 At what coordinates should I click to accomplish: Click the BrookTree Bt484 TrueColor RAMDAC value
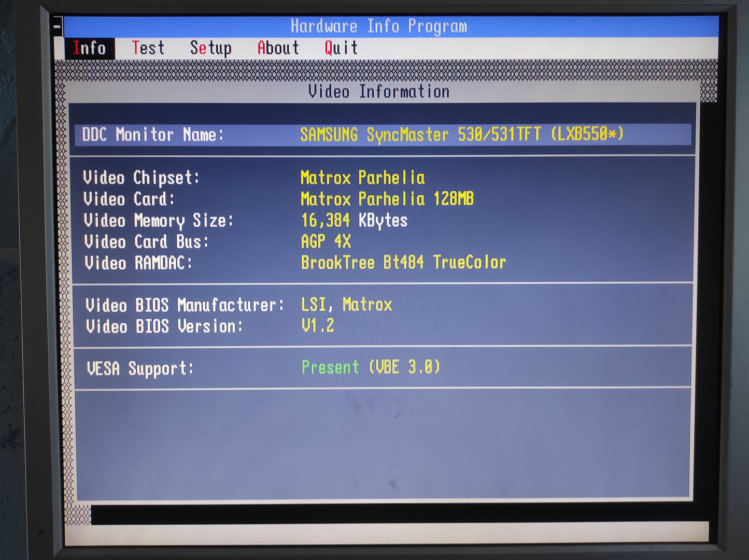coord(403,263)
